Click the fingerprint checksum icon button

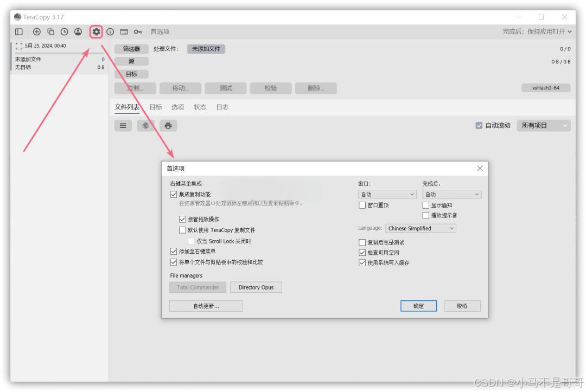pos(145,126)
